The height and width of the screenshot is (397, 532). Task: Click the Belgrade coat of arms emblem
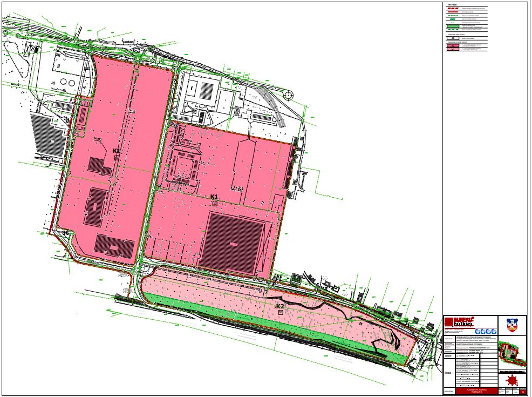[x=512, y=325]
